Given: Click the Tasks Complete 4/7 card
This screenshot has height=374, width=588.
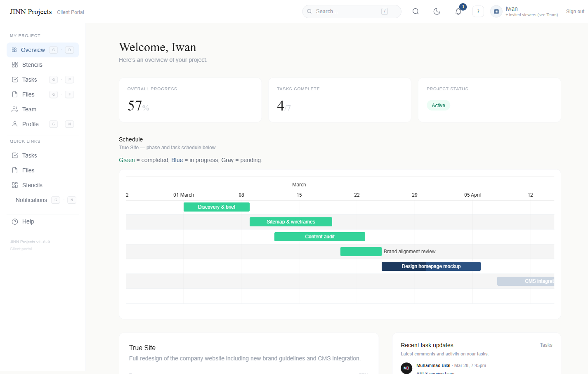Looking at the screenshot, I should point(340,100).
